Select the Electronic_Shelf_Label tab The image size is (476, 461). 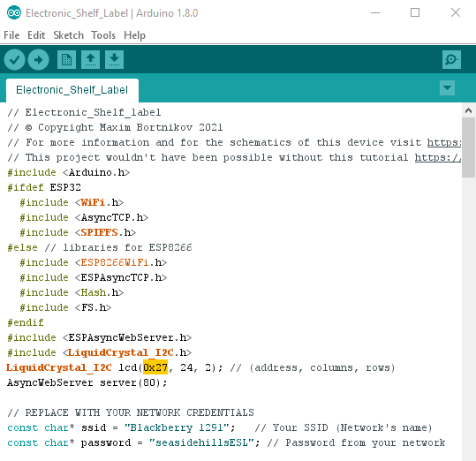[x=72, y=90]
